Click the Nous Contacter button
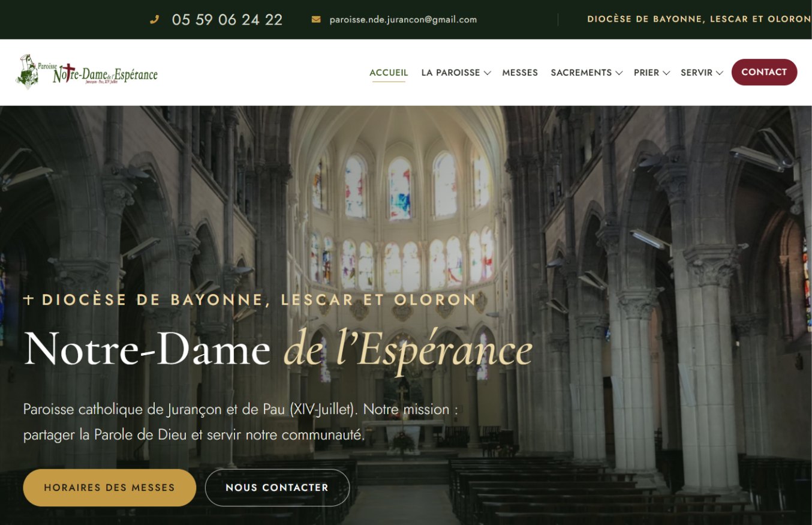Screen dimensions: 812x525 (x=277, y=488)
